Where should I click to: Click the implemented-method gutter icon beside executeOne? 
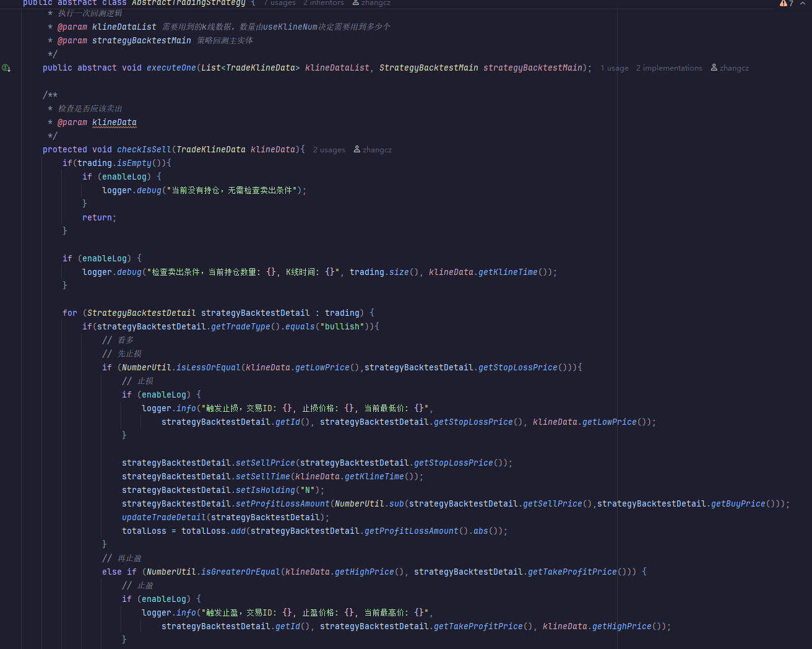point(6,68)
